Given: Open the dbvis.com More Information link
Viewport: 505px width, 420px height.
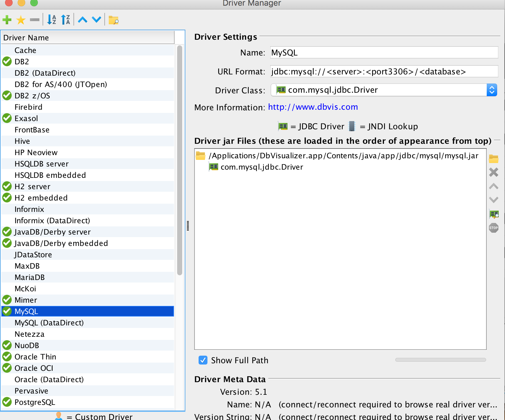Looking at the screenshot, I should [313, 107].
